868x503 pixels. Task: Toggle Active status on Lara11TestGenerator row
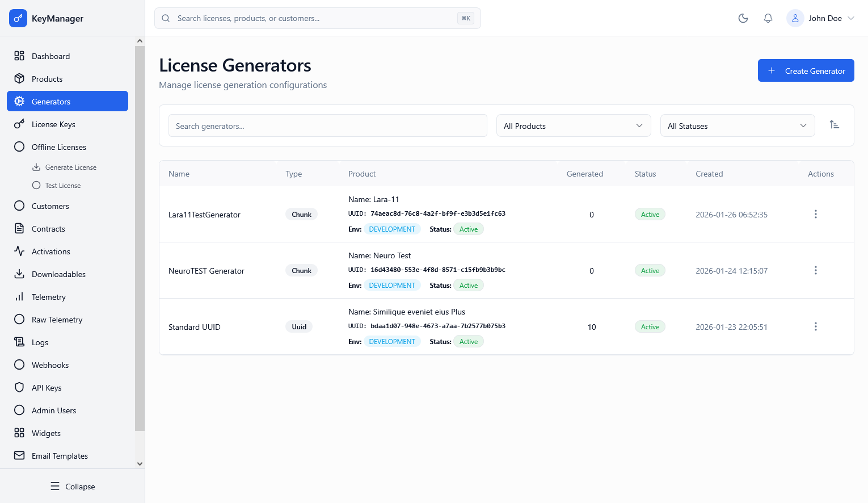pyautogui.click(x=650, y=214)
